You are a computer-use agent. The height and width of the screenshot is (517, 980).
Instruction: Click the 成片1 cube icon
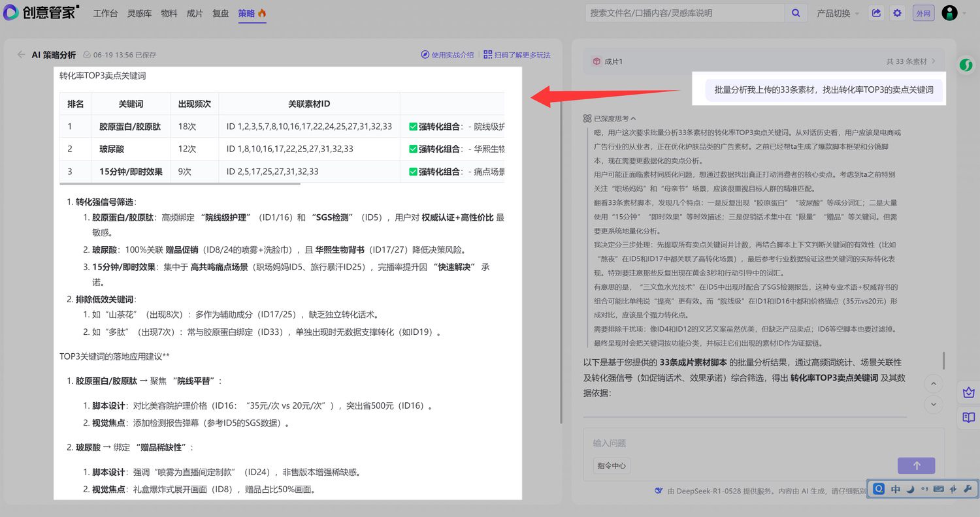(596, 61)
